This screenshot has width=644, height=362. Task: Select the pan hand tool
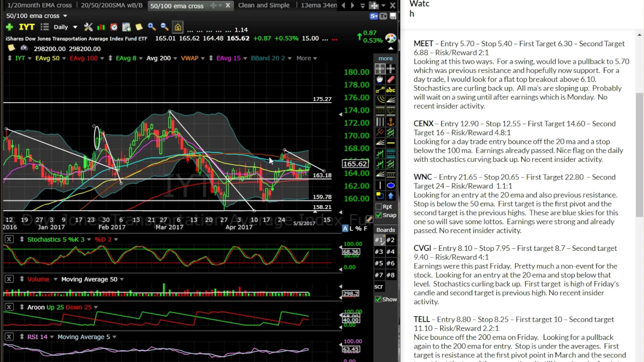[x=380, y=80]
